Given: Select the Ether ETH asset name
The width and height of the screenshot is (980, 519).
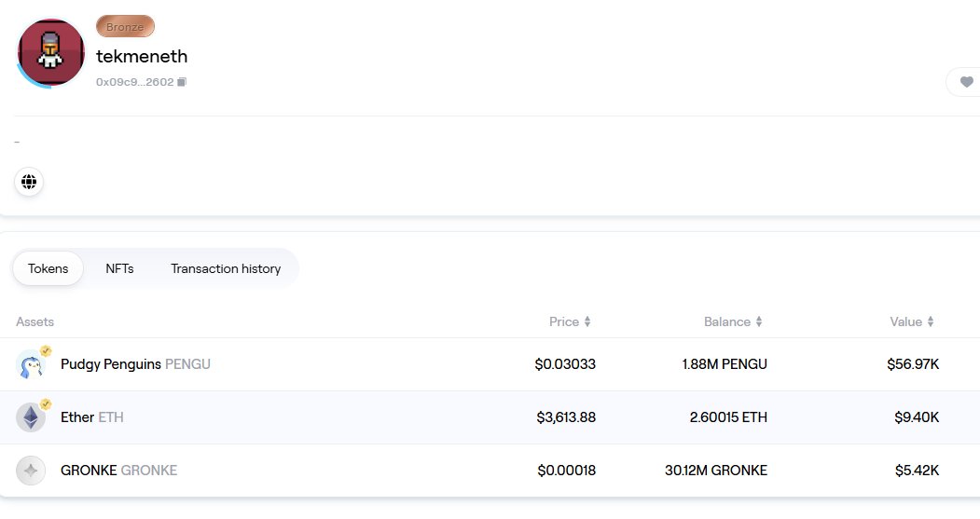Looking at the screenshot, I should (x=92, y=417).
